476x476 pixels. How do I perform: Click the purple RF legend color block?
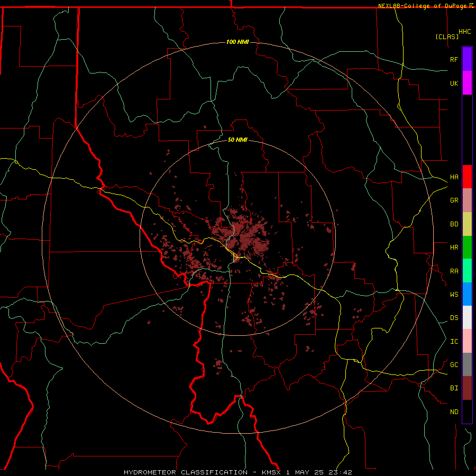point(467,59)
